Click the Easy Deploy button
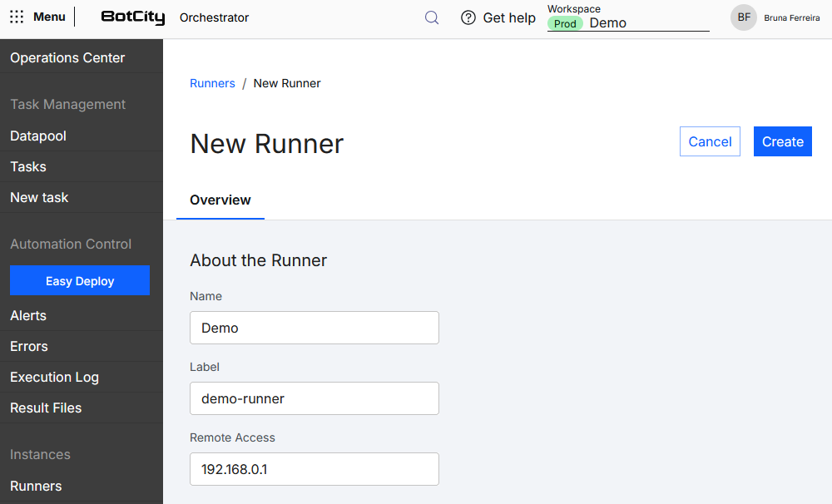Screen dimensions: 832x504 [80, 280]
